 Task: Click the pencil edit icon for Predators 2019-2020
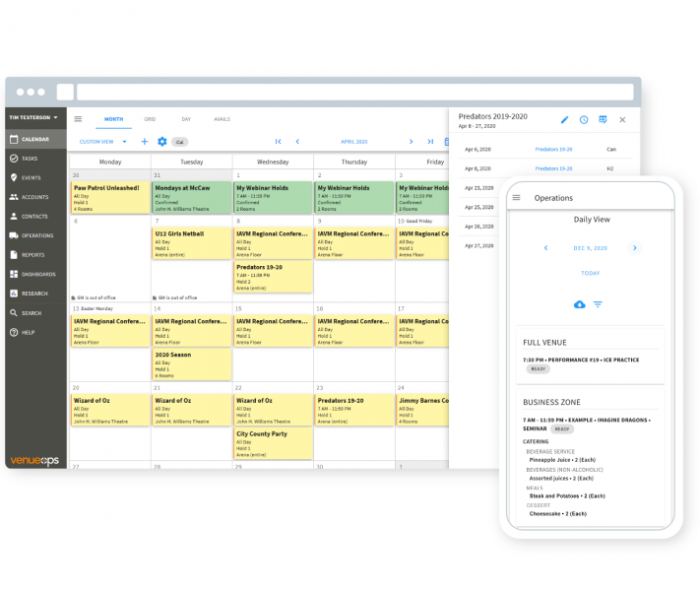tap(565, 120)
